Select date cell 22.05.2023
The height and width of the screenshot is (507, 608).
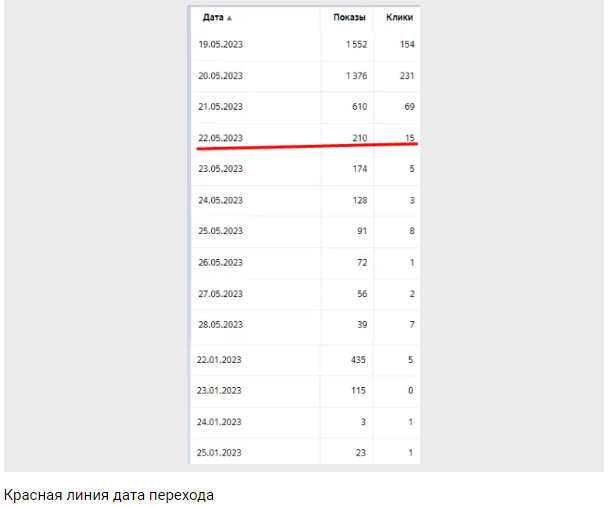pos(221,138)
